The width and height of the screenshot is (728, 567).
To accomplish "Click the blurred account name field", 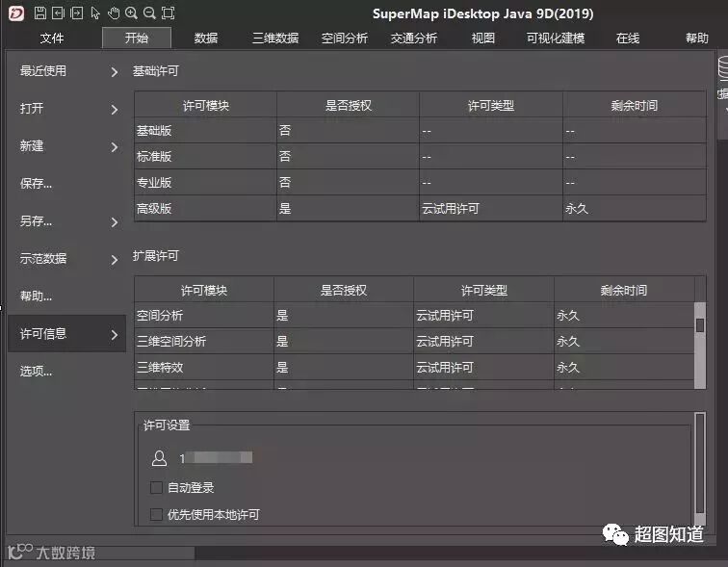I will [x=217, y=458].
